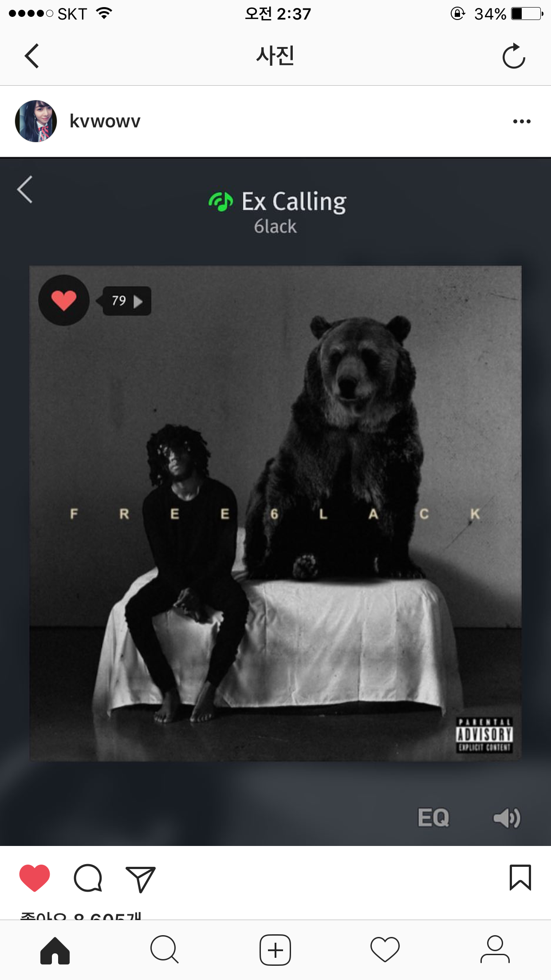Go to the Home tab
The width and height of the screenshot is (551, 980).
click(x=55, y=951)
